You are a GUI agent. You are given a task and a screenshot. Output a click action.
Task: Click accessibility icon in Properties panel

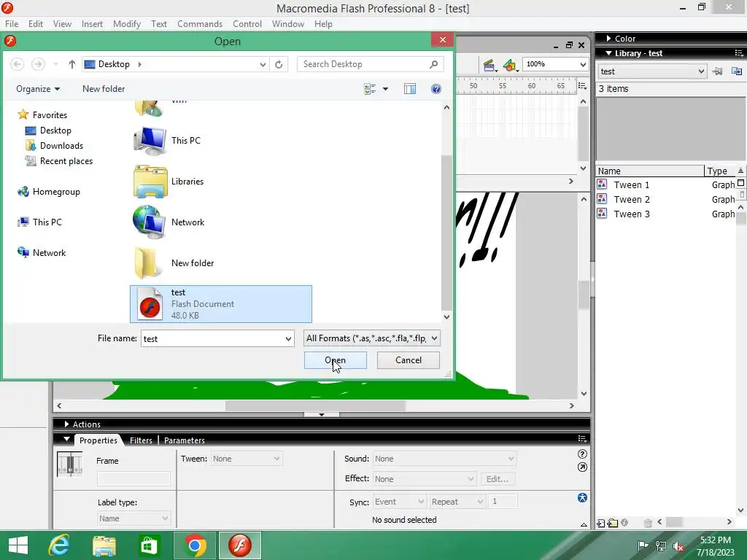pos(582,497)
